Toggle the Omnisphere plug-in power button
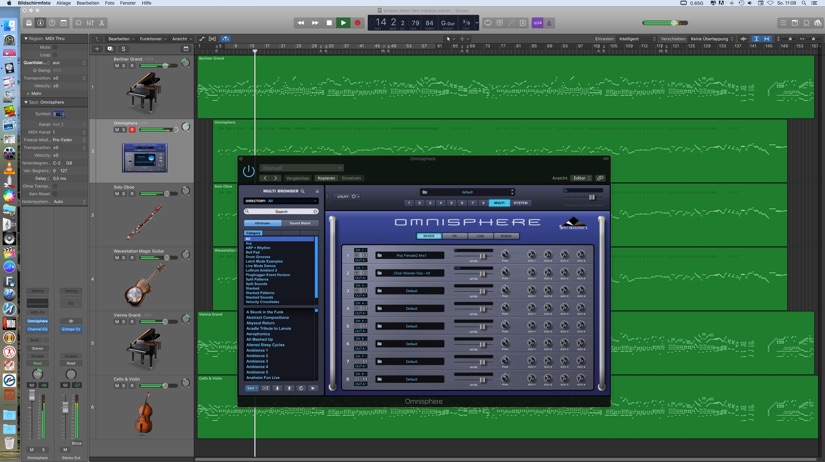 coord(248,171)
